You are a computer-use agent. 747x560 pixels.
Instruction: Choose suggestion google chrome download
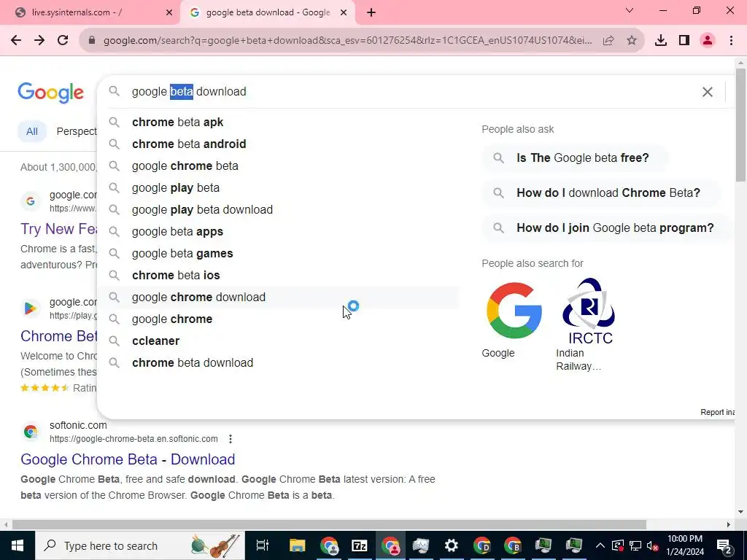[279, 297]
